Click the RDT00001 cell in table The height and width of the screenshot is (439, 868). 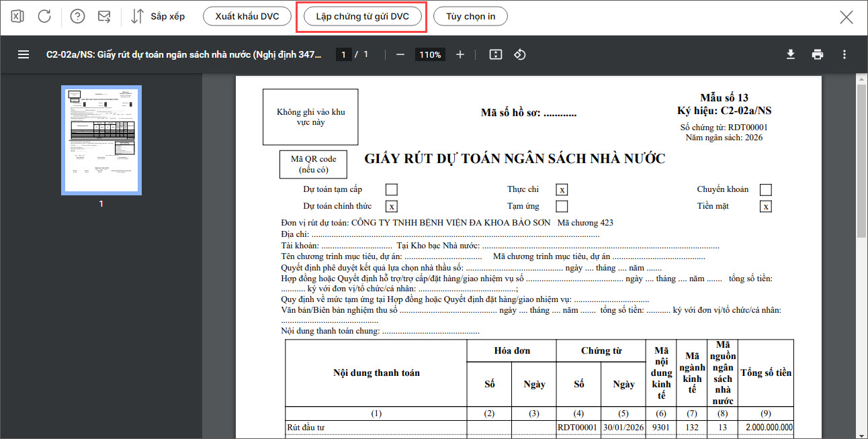[578, 427]
